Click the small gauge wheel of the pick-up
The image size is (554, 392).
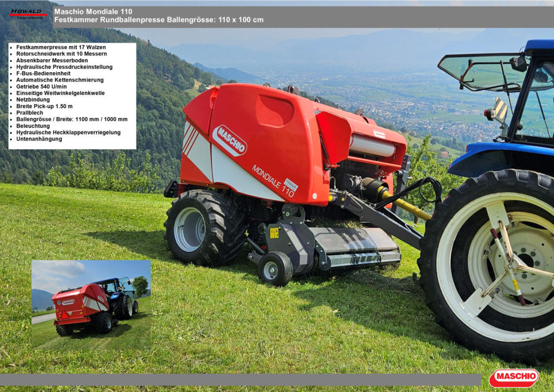pyautogui.click(x=275, y=269)
